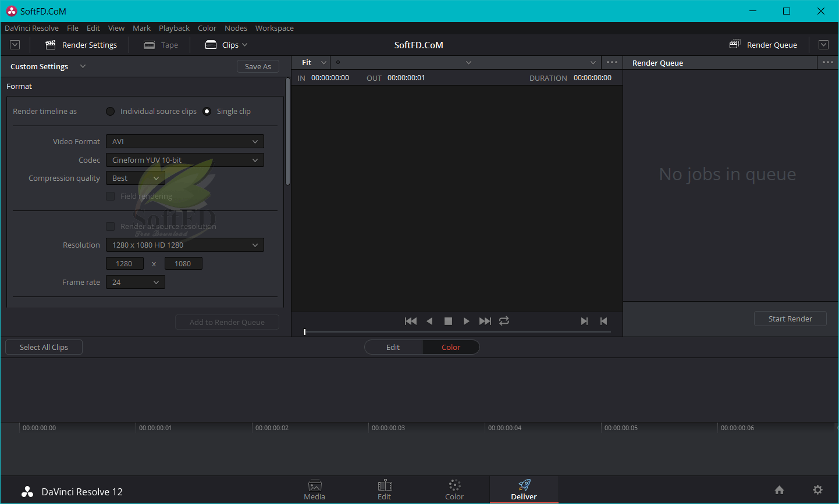Open the DaVinci Resolve menu
This screenshot has height=504, width=839.
click(32, 28)
